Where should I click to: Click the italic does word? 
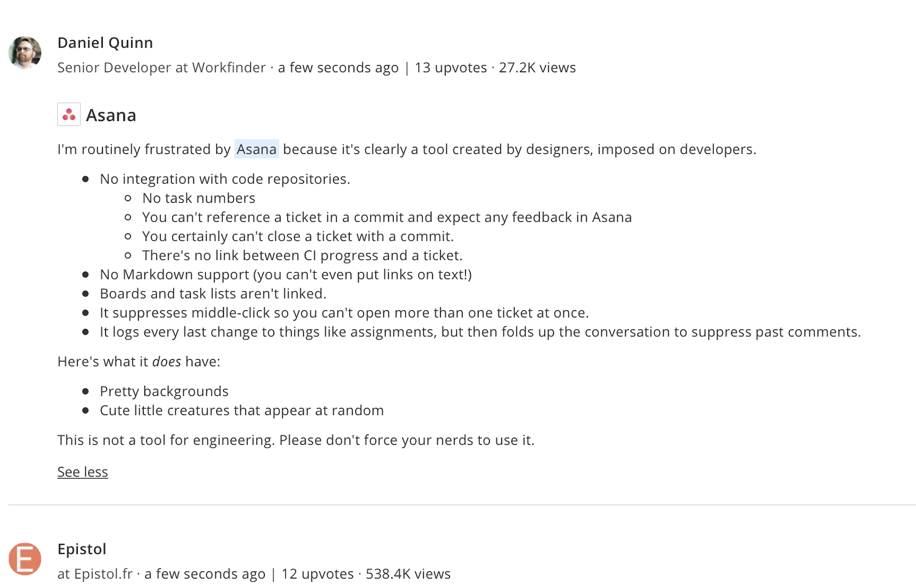[x=167, y=361]
